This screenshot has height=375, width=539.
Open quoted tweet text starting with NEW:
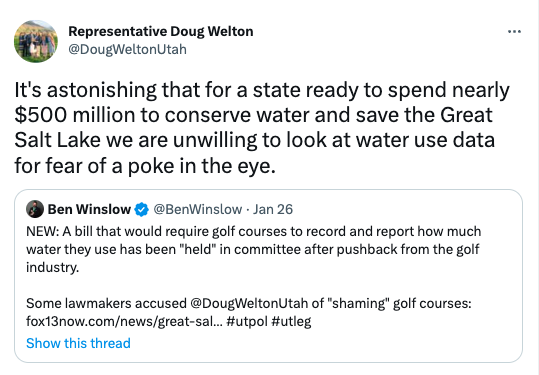[x=253, y=249]
